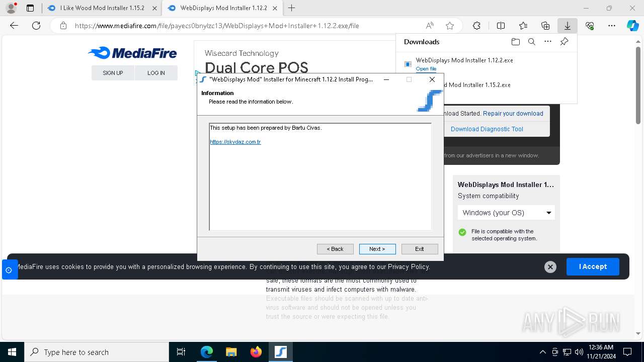Screen dimensions: 644x362
Task: Close the WebDisplays Mod Installer tab
Action: point(275,8)
